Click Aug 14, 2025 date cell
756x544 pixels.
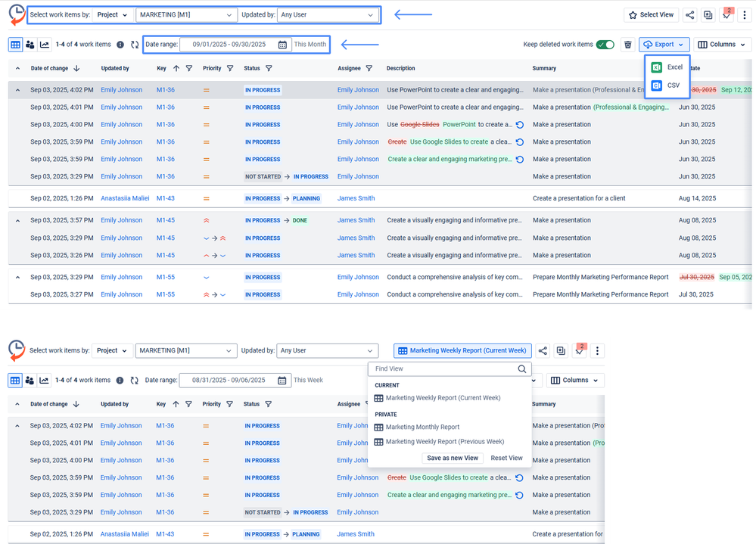point(697,198)
